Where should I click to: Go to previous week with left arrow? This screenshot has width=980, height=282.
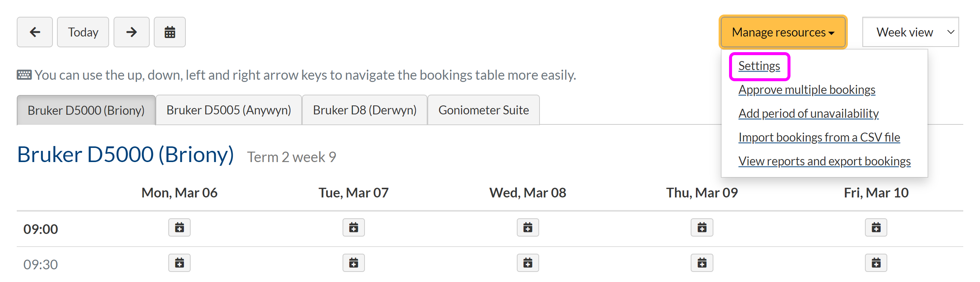(x=35, y=32)
